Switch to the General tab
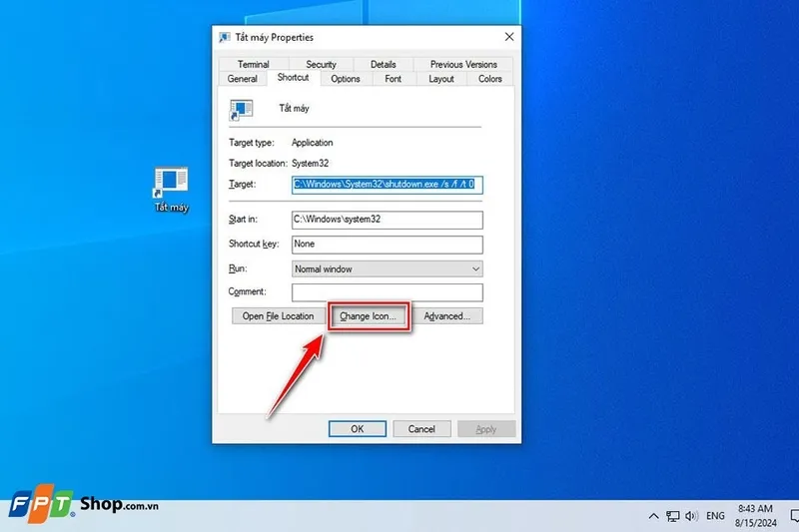This screenshot has height=532, width=799. point(243,79)
